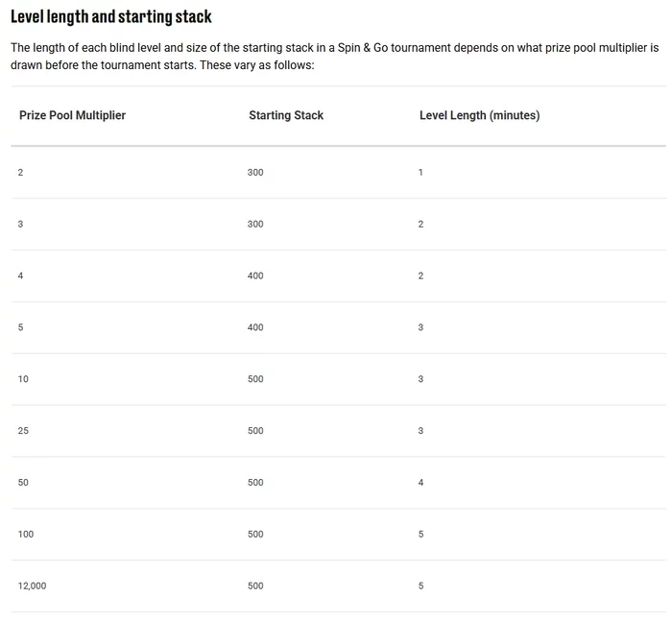Click the level length for multiplier 3

click(x=420, y=225)
